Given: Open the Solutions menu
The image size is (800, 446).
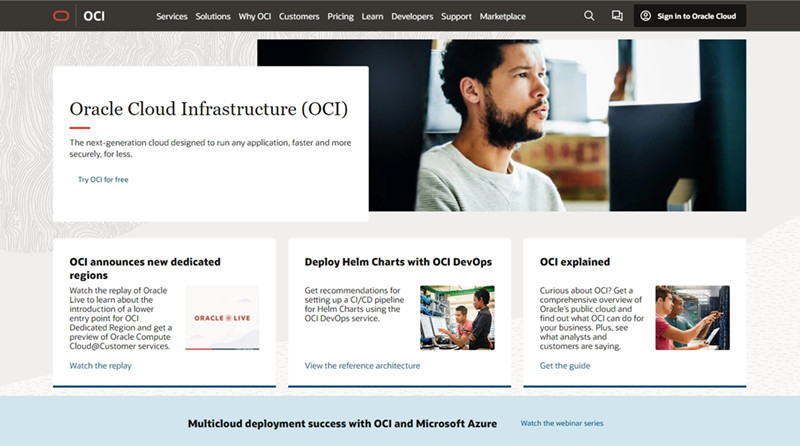Looking at the screenshot, I should (x=213, y=16).
